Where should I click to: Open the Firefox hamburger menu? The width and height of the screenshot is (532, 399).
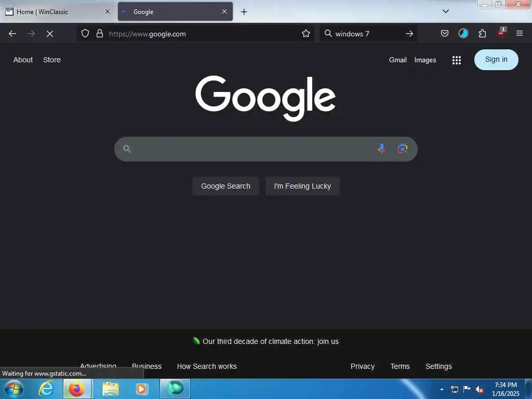[x=520, y=33]
